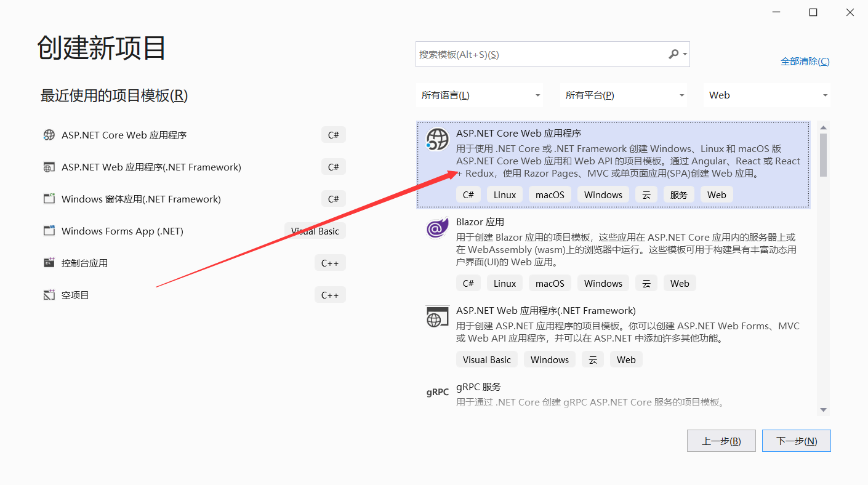Click recent Windows Forms App (.NET) icon
The width and height of the screenshot is (868, 485).
tap(49, 231)
